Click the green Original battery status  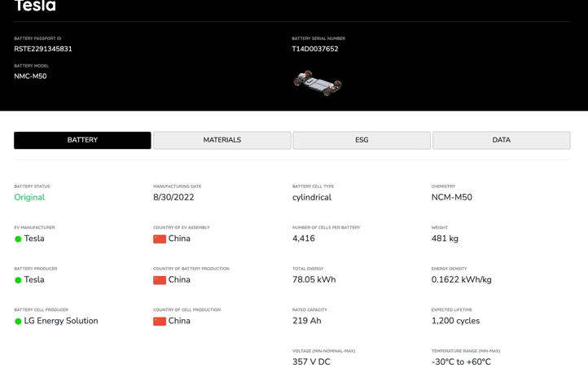point(29,197)
